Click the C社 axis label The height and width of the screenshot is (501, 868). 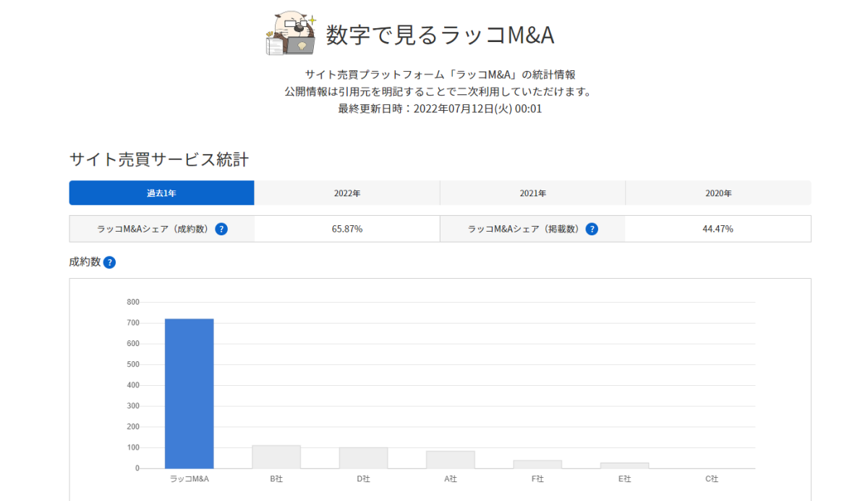(710, 479)
